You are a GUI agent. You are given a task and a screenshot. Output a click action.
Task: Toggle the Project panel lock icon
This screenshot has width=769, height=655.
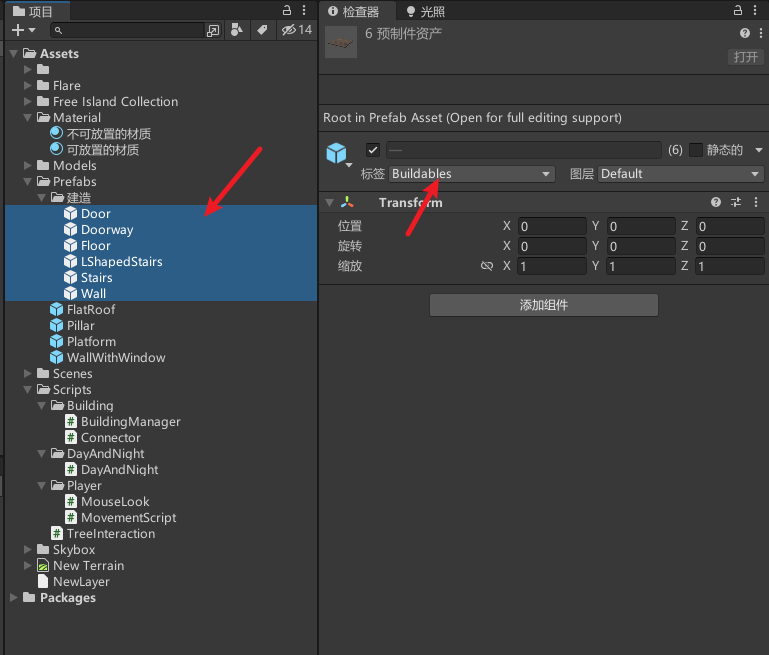[287, 10]
